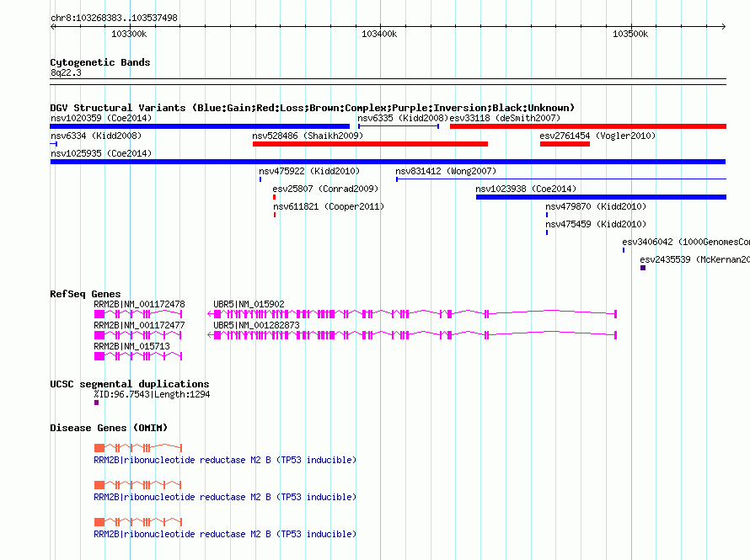750x560 pixels.
Task: Click the UBR5|NM_001282873 label
Action: point(256,325)
